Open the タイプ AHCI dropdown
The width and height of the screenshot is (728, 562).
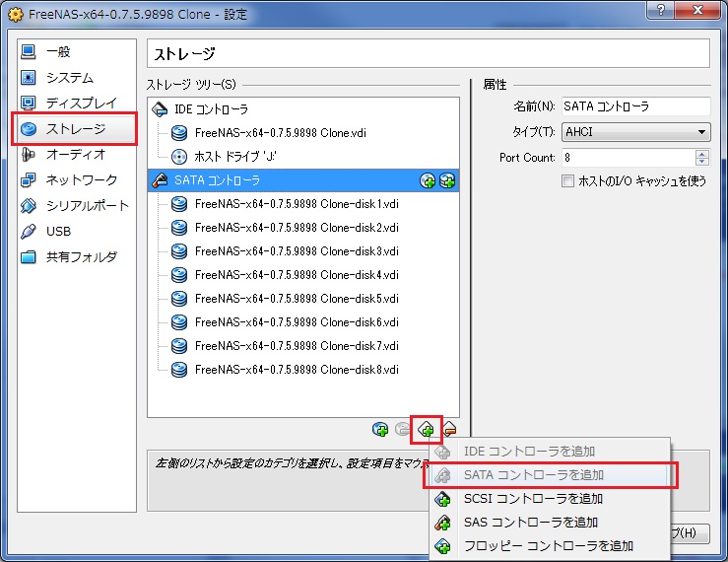635,132
